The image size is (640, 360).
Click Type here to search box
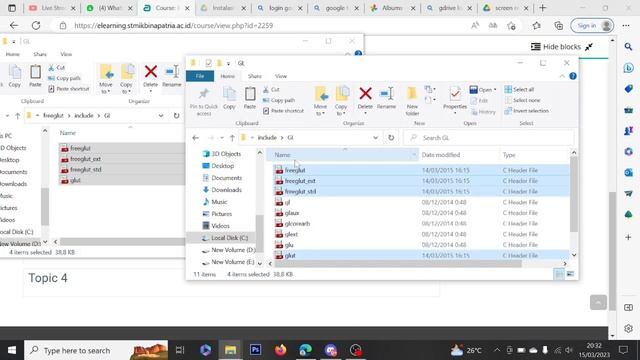[96, 350]
